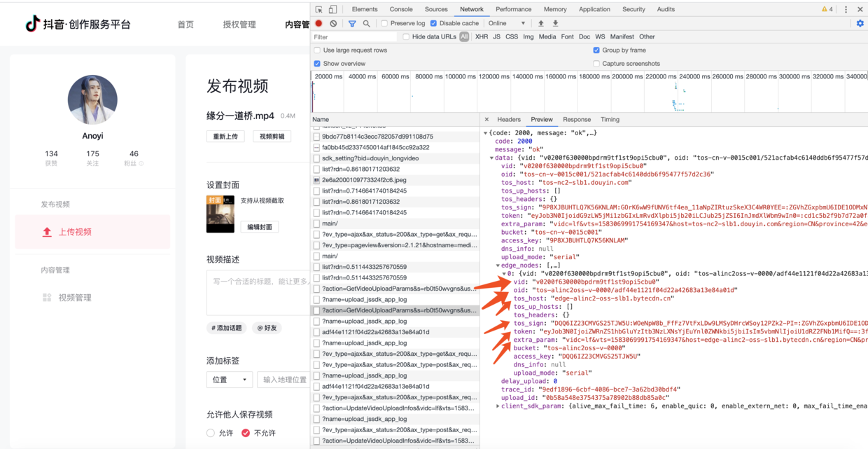Filter requests by Img type
Screen dimensions: 868x449
pyautogui.click(x=528, y=36)
